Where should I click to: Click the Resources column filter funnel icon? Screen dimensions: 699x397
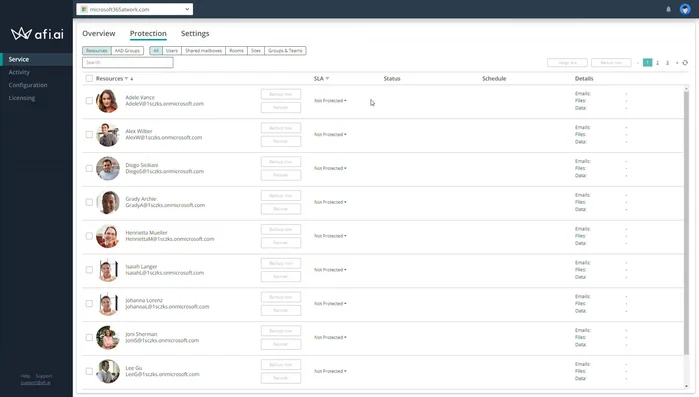(x=126, y=79)
